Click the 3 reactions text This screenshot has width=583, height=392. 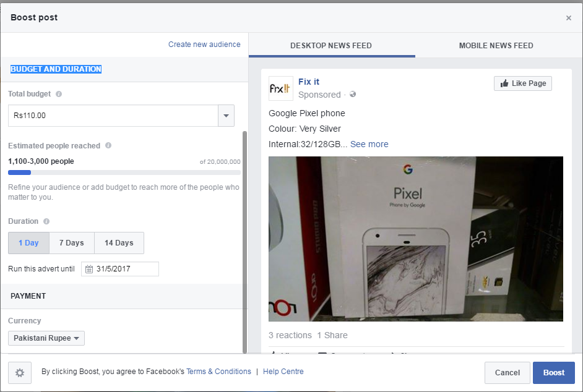[290, 335]
